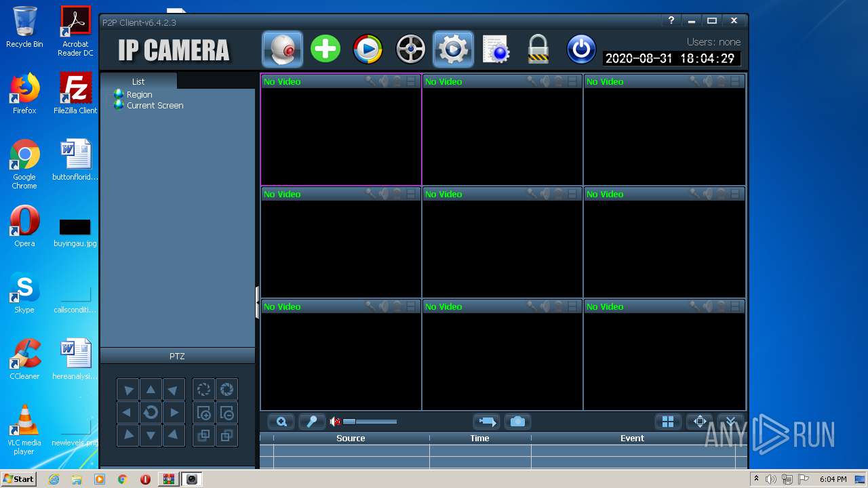Click the right PTZ focus squares button
Screen dimensions: 868x488
[x=226, y=435]
